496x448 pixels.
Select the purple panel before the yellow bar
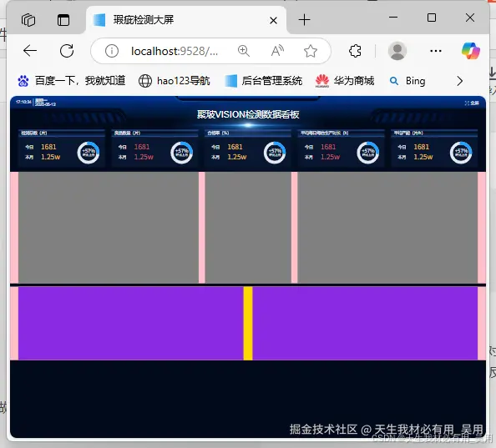click(x=131, y=323)
